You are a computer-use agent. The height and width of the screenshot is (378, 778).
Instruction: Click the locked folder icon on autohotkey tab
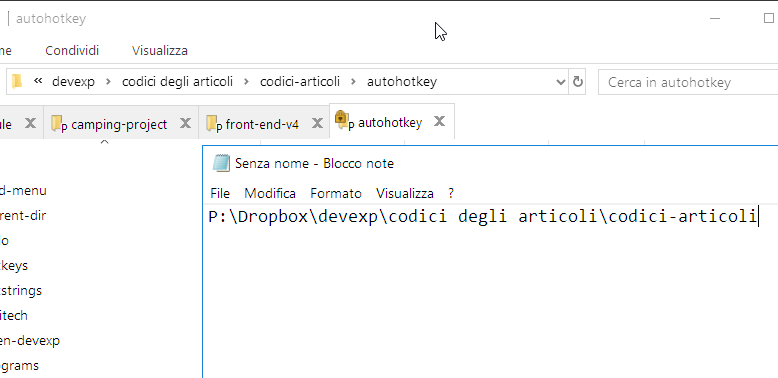tap(340, 119)
